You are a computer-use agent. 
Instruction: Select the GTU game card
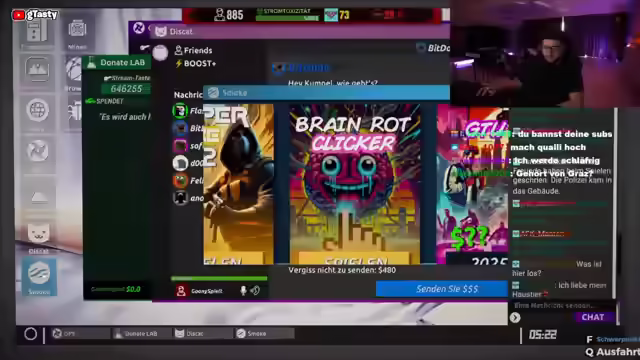(472, 184)
